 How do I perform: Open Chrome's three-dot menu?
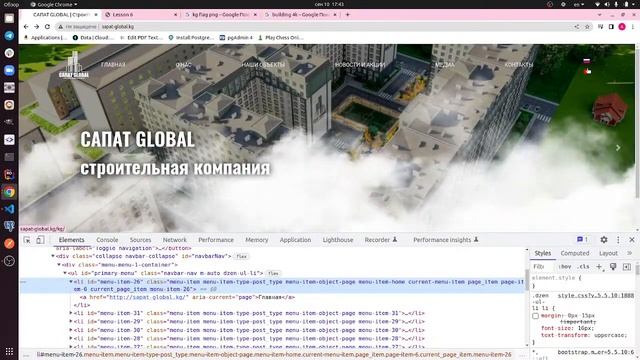632,27
